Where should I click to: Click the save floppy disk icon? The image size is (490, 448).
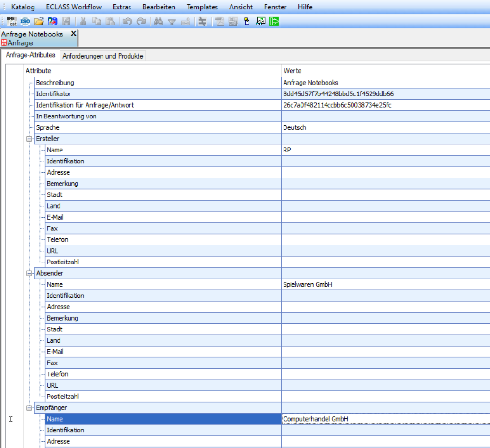66,21
